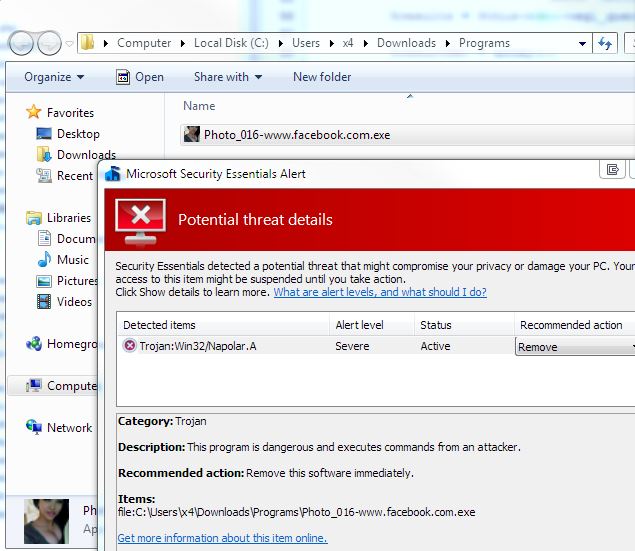Click the Back navigation arrow button
635x551 pixels.
[x=22, y=44]
